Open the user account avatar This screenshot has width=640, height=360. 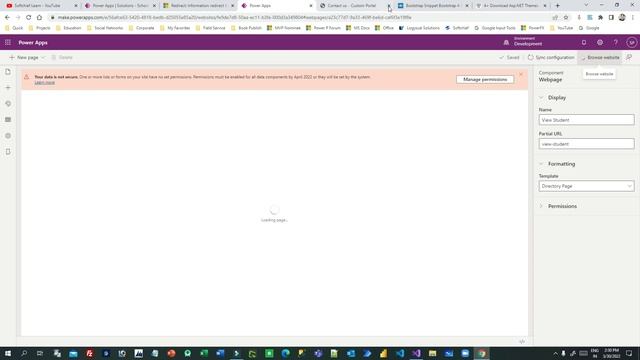[x=631, y=42]
